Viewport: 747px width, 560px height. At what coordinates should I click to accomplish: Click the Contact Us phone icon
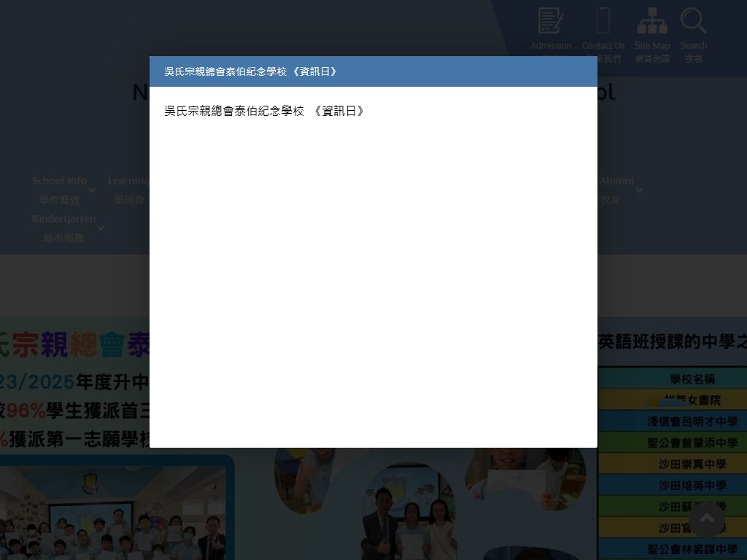[603, 20]
